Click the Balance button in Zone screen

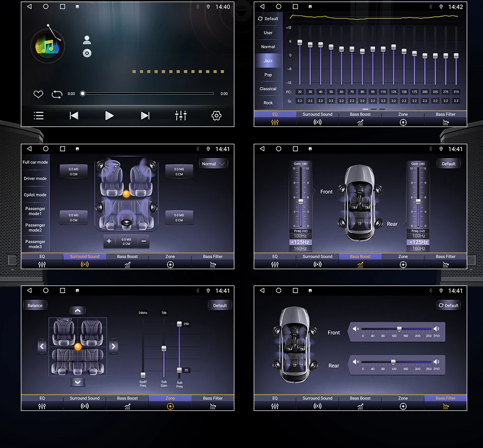(35, 306)
